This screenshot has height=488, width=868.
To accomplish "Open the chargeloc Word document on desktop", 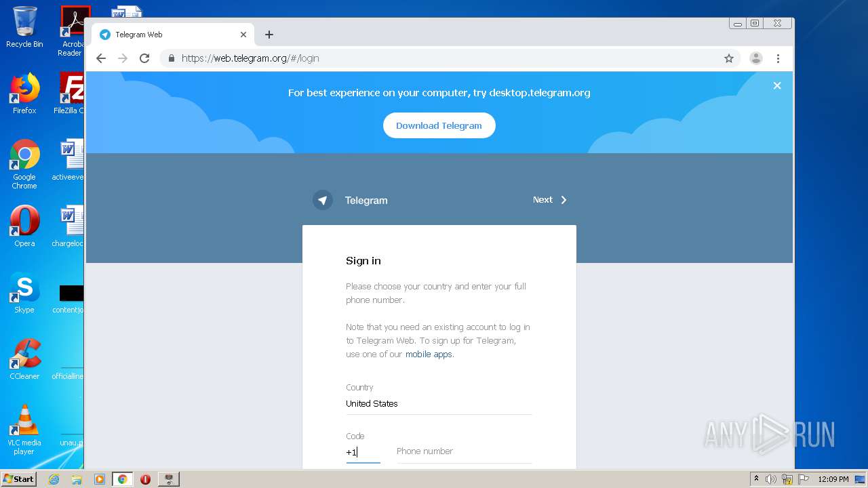I will point(68,226).
